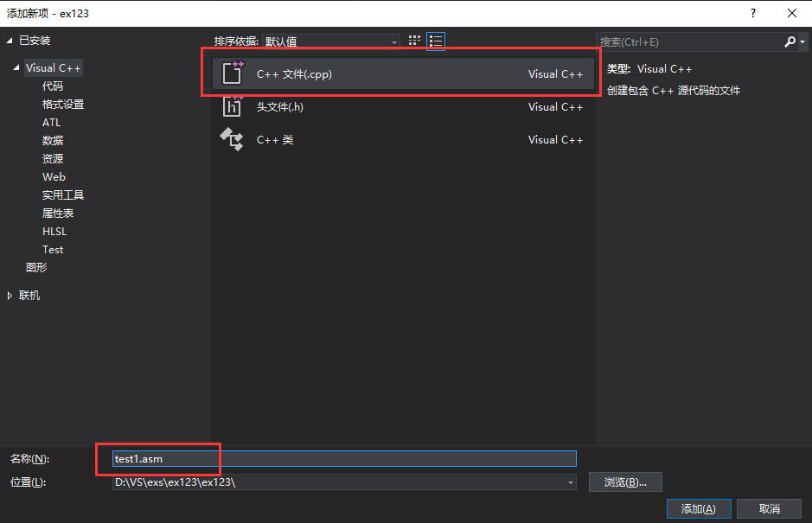
Task: Click the 添加(A) button
Action: click(x=699, y=508)
